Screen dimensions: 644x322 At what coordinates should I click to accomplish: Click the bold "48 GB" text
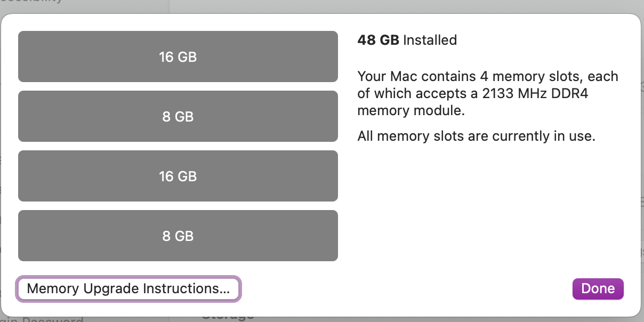point(378,40)
